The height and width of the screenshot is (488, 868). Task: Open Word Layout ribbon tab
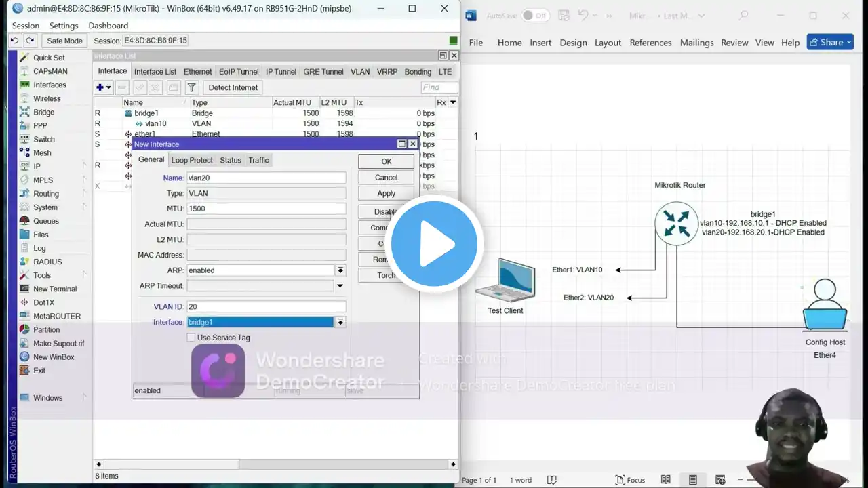608,43
